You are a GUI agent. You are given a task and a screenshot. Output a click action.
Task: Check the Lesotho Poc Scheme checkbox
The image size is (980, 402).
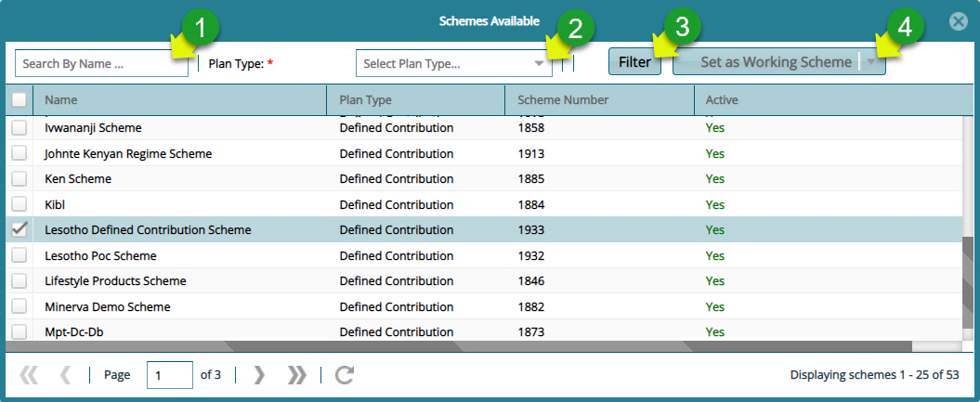click(x=20, y=256)
